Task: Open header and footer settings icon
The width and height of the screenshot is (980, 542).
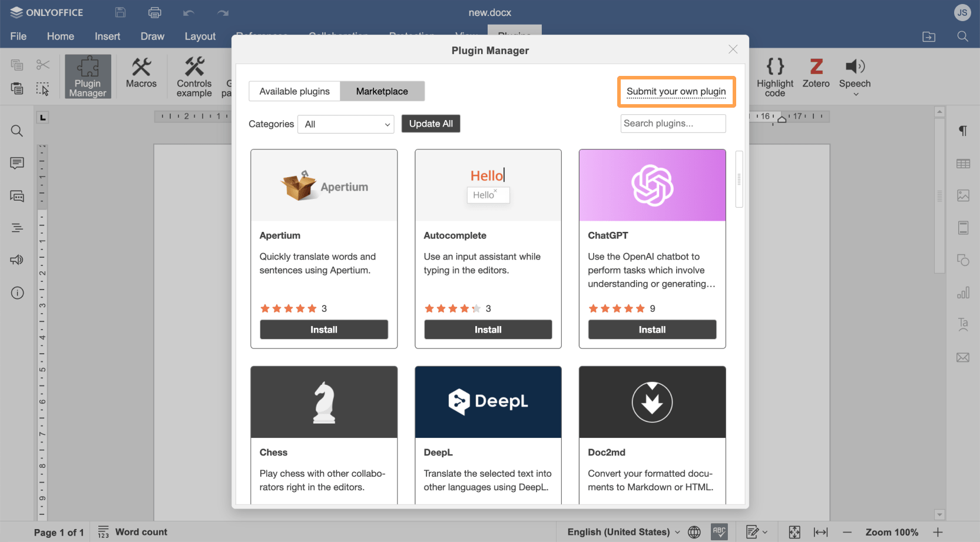Action: (x=963, y=228)
